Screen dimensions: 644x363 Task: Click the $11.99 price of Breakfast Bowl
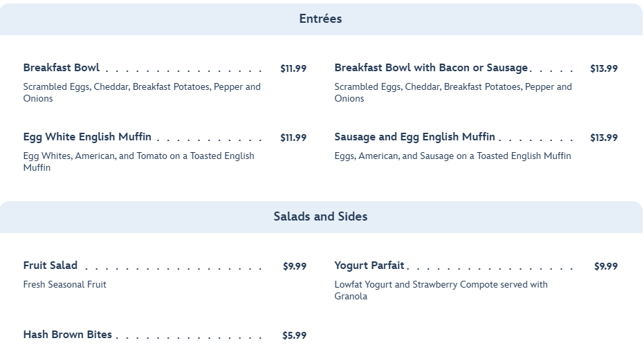click(293, 68)
